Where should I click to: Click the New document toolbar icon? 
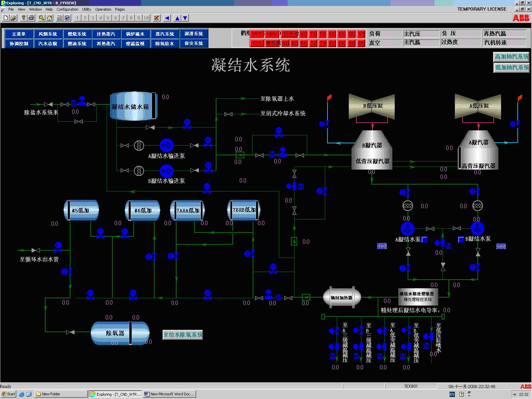[x=6, y=18]
